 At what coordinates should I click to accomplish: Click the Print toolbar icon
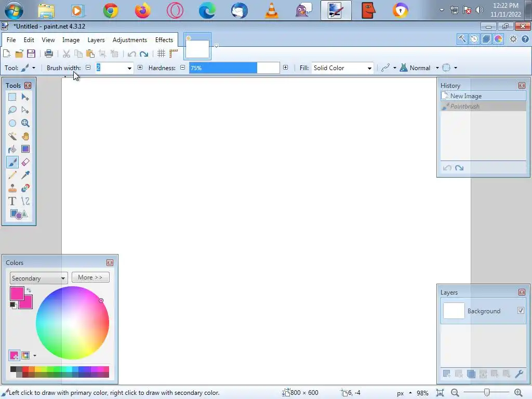click(x=48, y=54)
